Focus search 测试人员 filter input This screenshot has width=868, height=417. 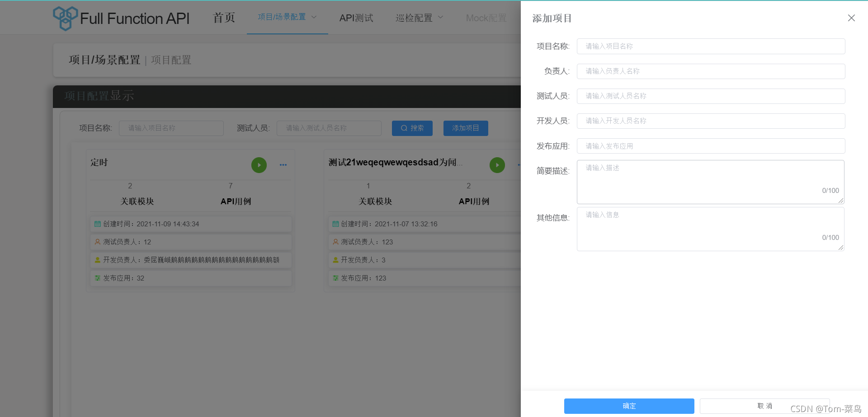coord(329,128)
